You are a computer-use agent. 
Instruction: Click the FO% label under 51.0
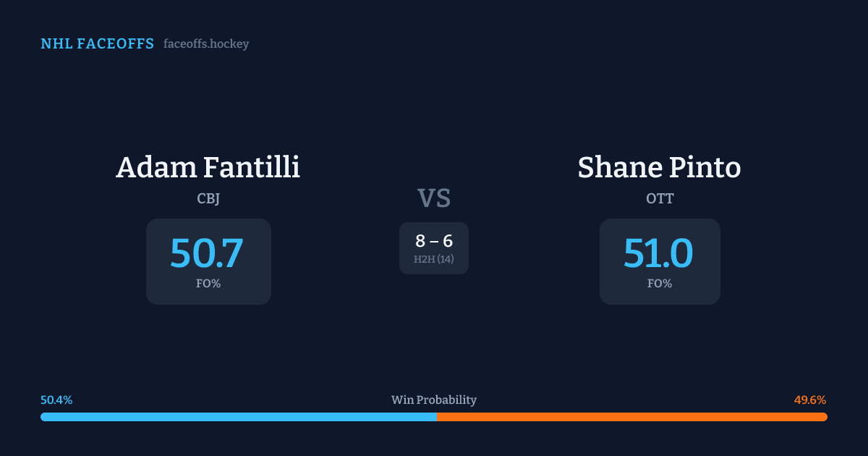pyautogui.click(x=660, y=284)
